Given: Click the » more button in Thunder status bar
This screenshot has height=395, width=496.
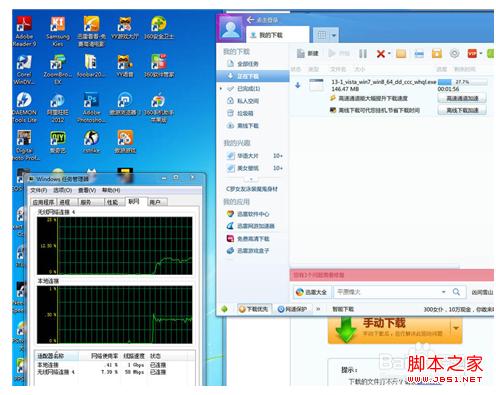Looking at the screenshot, I should [318, 309].
